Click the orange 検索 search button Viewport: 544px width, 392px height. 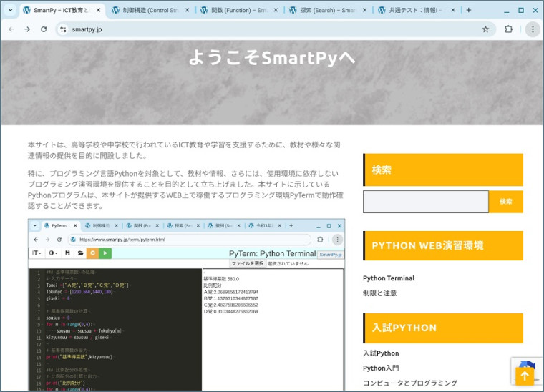tap(505, 202)
